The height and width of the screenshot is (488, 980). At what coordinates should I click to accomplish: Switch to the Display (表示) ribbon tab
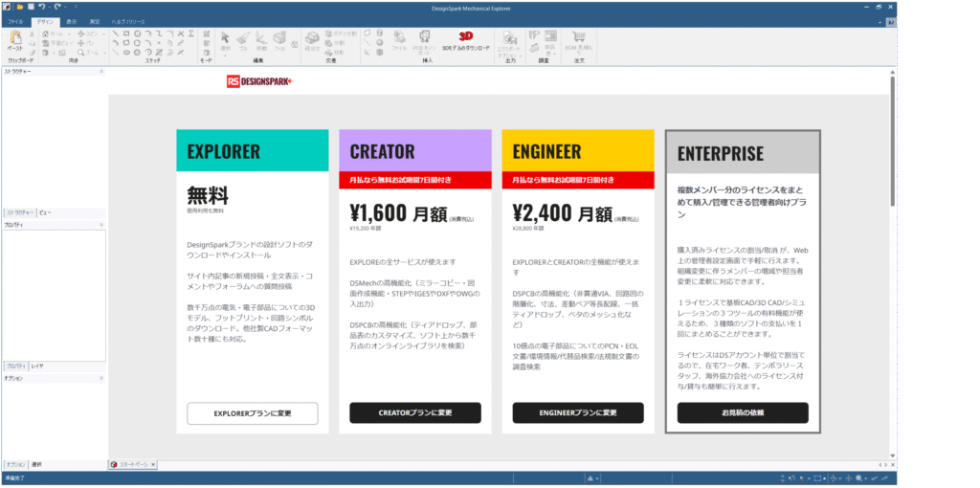click(x=71, y=22)
